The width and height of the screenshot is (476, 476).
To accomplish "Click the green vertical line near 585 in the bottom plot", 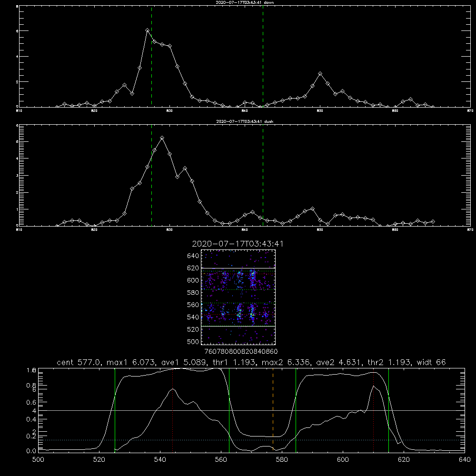I will coord(296,410).
